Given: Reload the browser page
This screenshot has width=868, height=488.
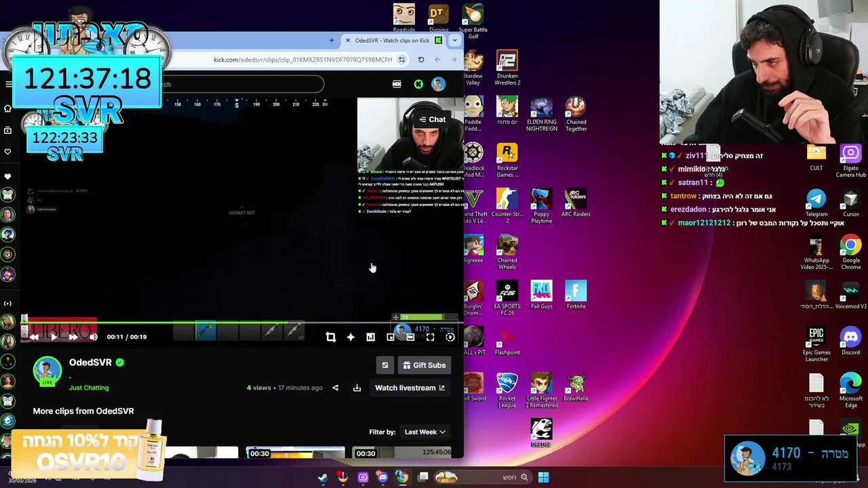Looking at the screenshot, I should pyautogui.click(x=421, y=60).
